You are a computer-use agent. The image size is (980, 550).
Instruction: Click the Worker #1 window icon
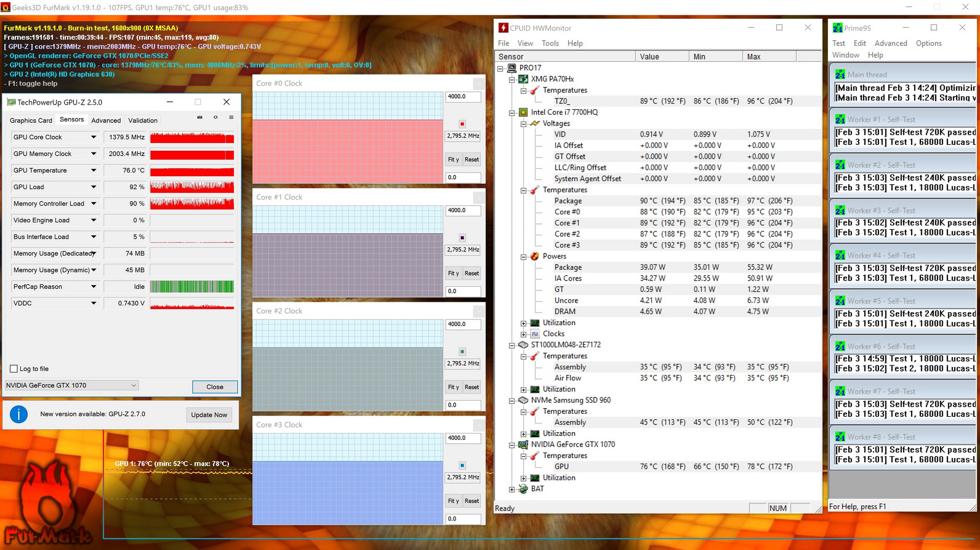click(840, 119)
